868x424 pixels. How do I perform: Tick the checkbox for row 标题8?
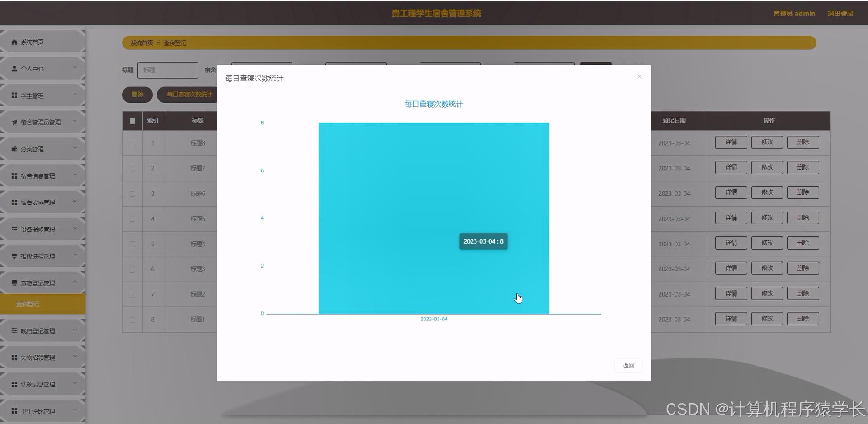point(132,143)
